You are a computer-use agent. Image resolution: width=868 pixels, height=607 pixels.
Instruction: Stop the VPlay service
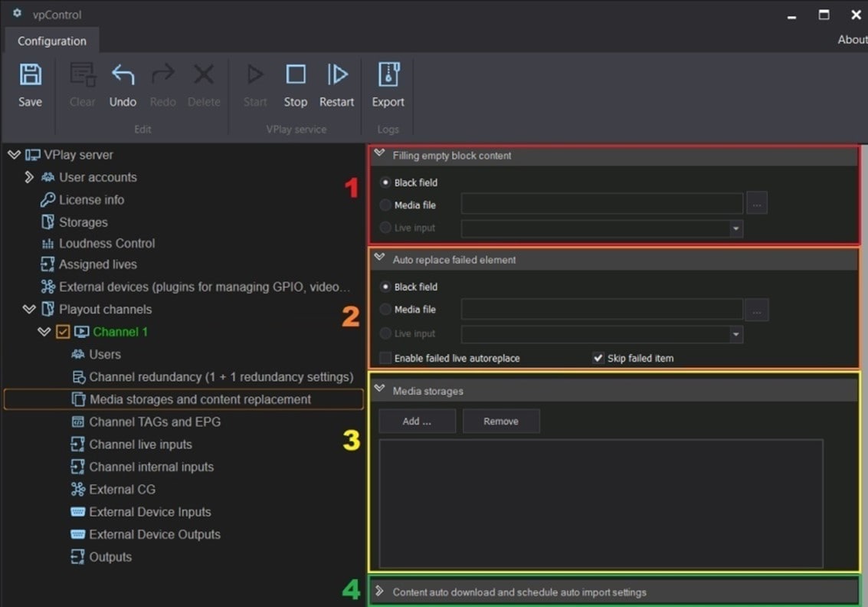pyautogui.click(x=296, y=75)
